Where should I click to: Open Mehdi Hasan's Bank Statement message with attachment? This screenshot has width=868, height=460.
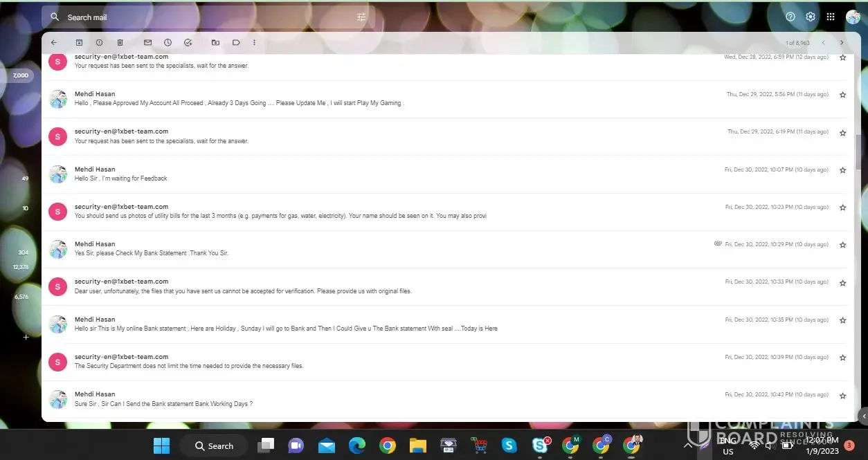pyautogui.click(x=151, y=253)
